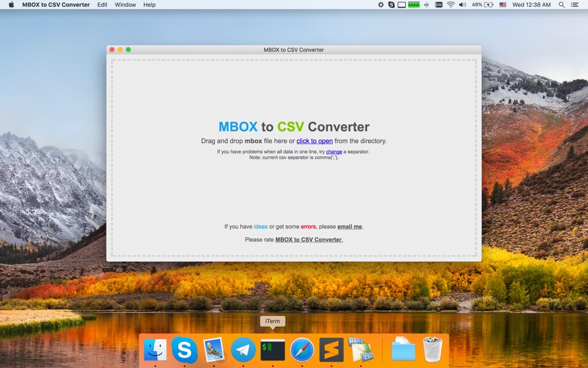Close the converter window with red button
Viewport: 588px width, 368px height.
click(112, 50)
